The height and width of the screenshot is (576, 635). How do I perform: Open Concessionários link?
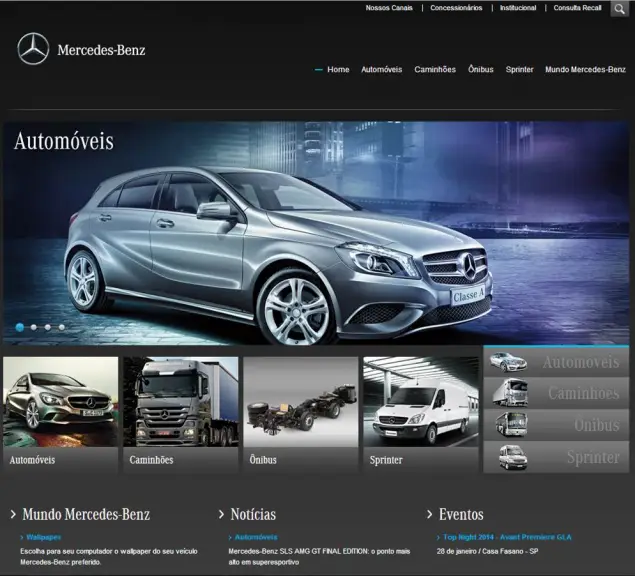(456, 8)
